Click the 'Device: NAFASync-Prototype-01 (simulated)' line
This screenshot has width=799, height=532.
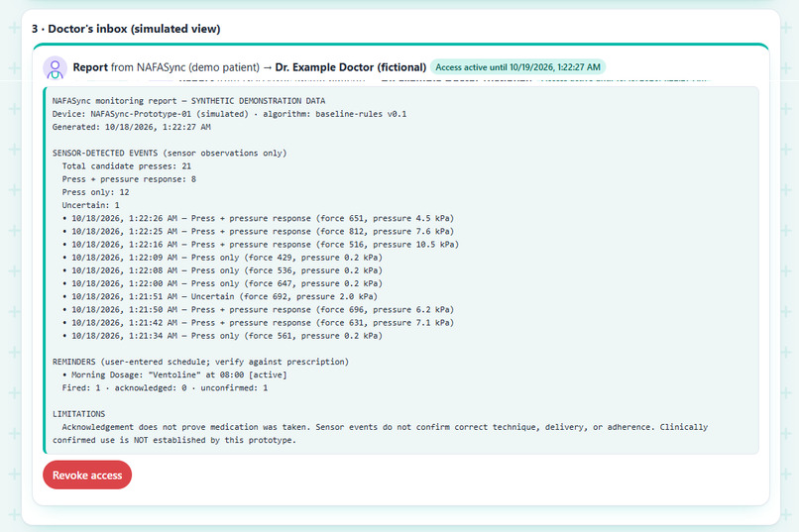tap(229, 114)
